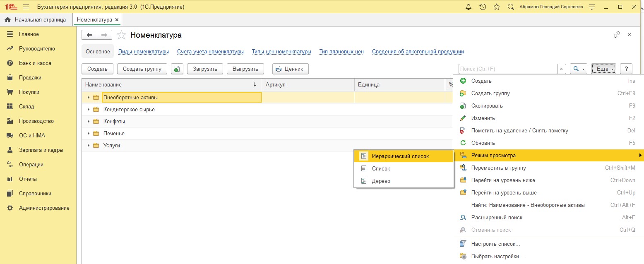Add Номенклатура page to favorites star

(121, 35)
